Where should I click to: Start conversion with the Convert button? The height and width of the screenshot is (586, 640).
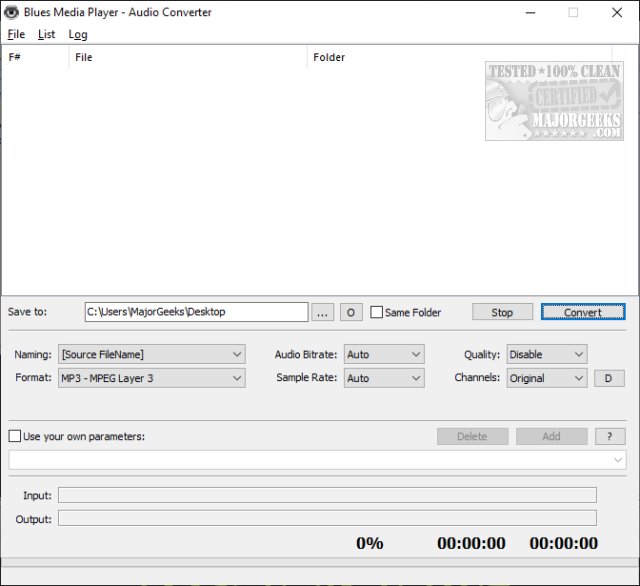tap(583, 312)
